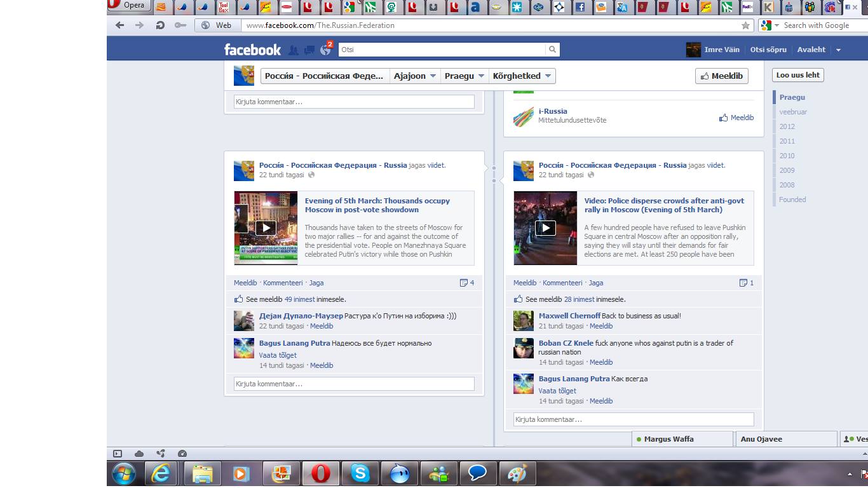Image resolution: width=868 pixels, height=488 pixels.
Task: Play the Thousands occupy Moscow video thumbnail
Action: (266, 227)
